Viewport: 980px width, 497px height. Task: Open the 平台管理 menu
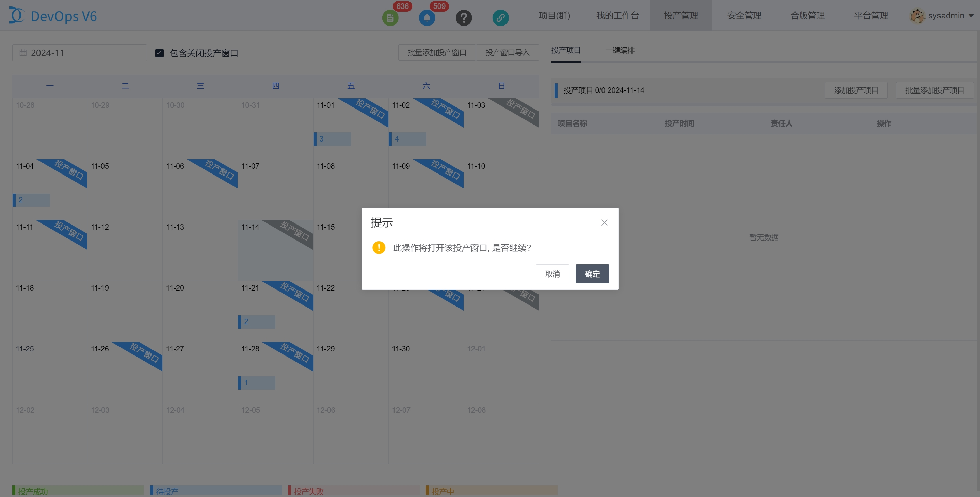(x=870, y=16)
